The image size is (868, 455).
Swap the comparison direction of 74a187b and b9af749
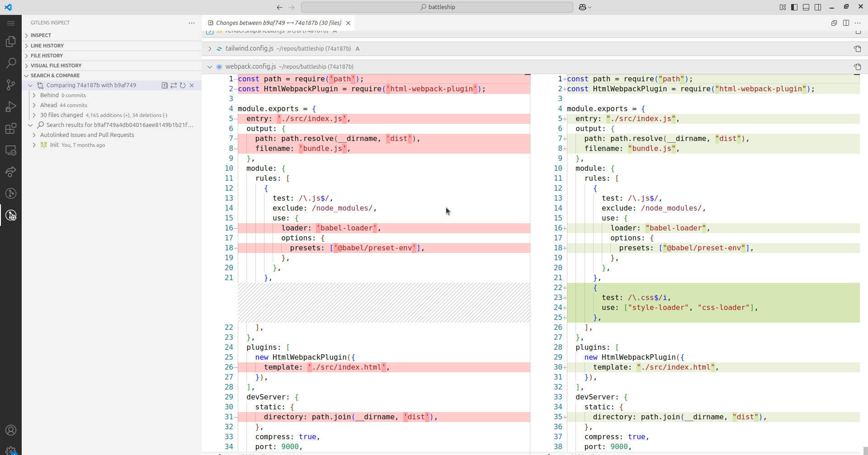point(174,85)
